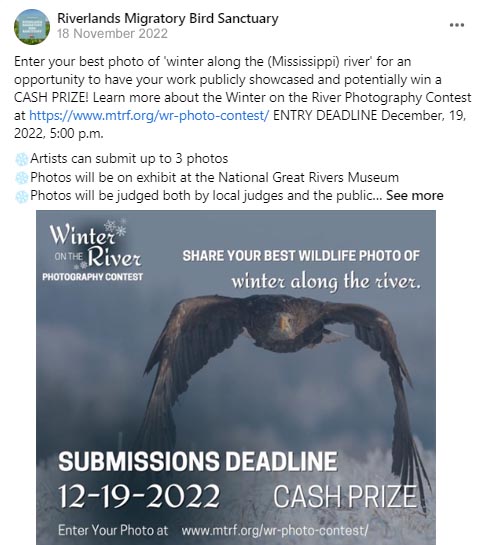Click the CASH PRIZE text on the flyer
479x545 pixels.
345,496
